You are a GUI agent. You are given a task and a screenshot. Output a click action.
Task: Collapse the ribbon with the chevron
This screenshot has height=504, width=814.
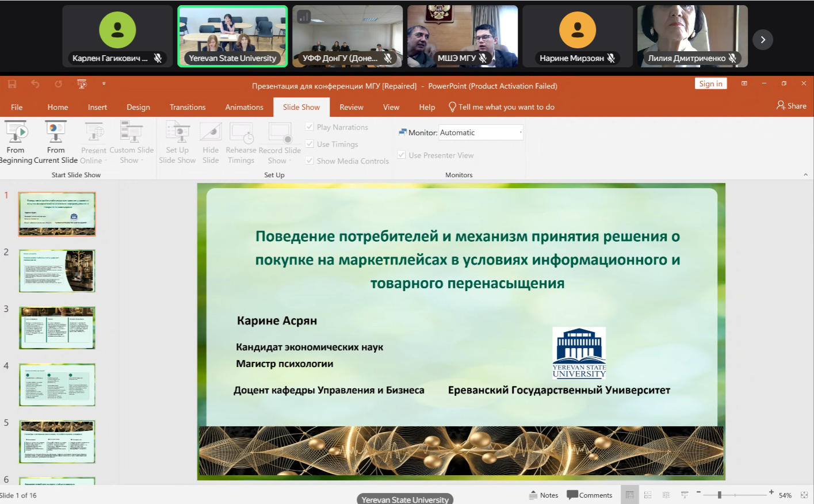click(805, 175)
